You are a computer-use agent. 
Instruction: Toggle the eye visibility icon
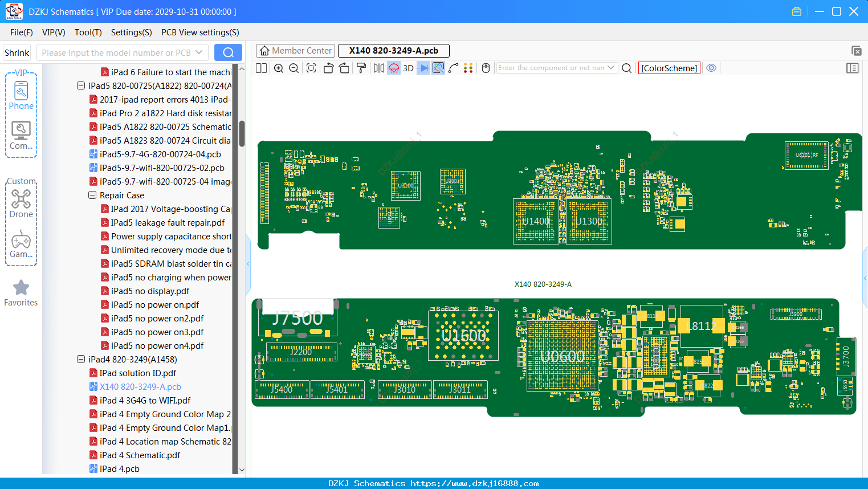pos(711,68)
